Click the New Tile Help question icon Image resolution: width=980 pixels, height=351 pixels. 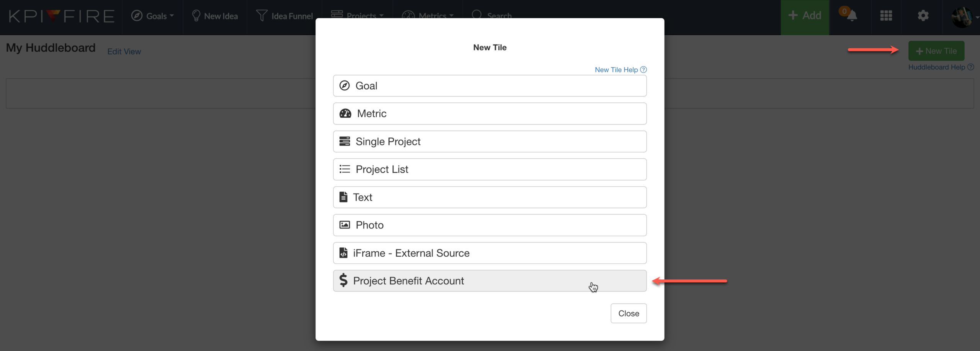pos(644,70)
